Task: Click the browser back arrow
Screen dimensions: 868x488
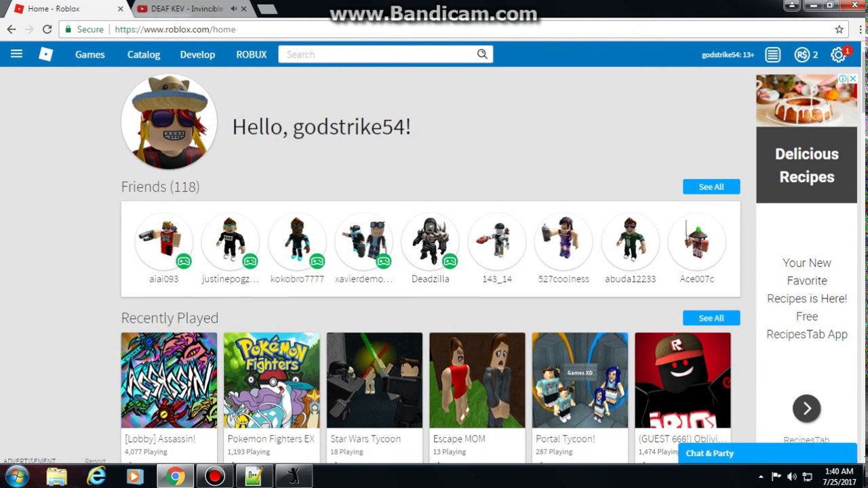Action: point(12,29)
